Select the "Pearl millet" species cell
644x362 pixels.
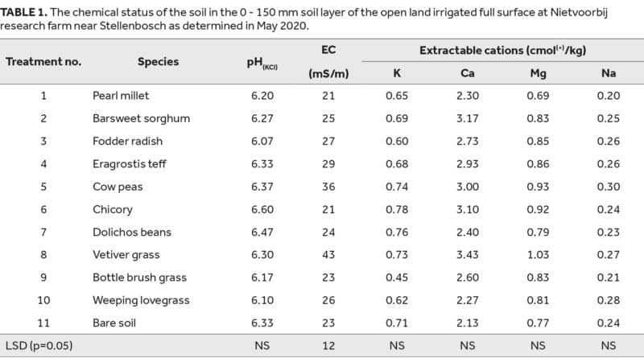click(x=119, y=96)
